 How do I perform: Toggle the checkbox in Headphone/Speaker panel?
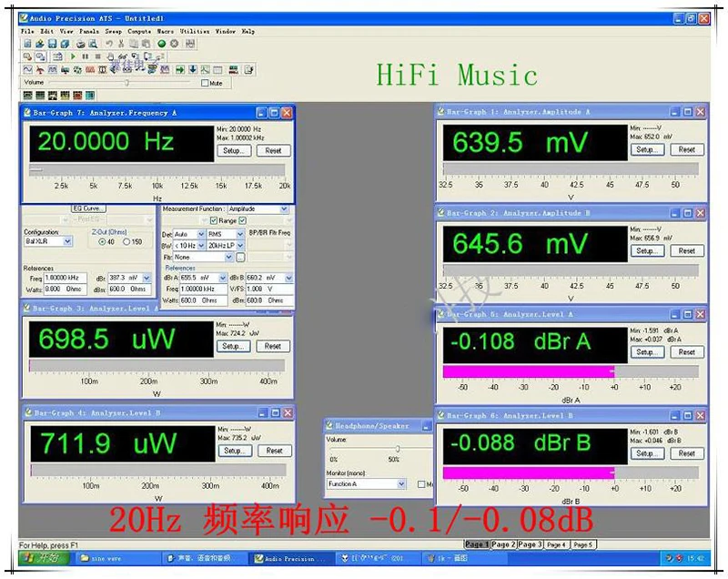(421, 484)
